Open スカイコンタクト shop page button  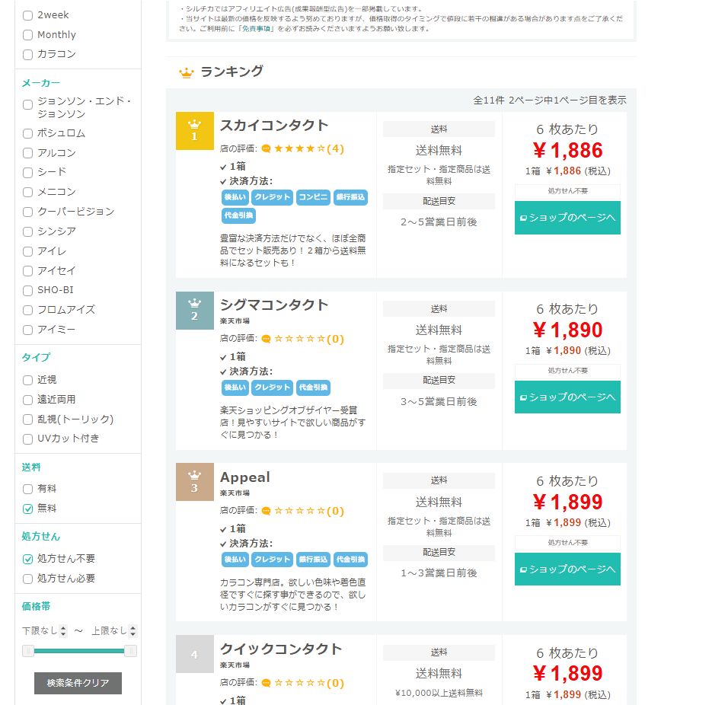[x=567, y=218]
